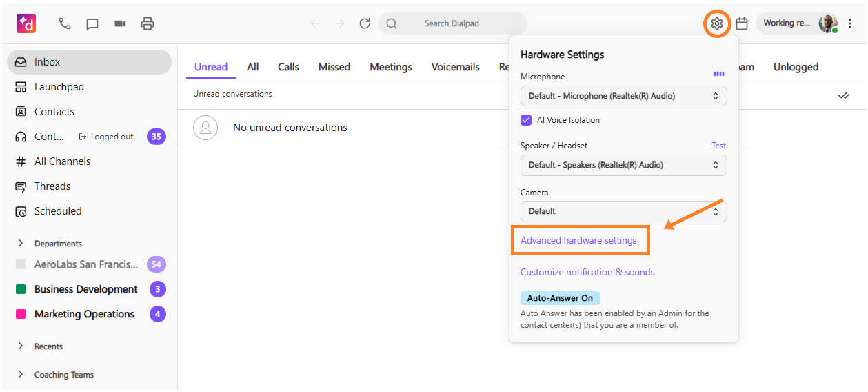The image size is (868, 392).
Task: Open Customize notification & sounds link
Action: pyautogui.click(x=587, y=272)
